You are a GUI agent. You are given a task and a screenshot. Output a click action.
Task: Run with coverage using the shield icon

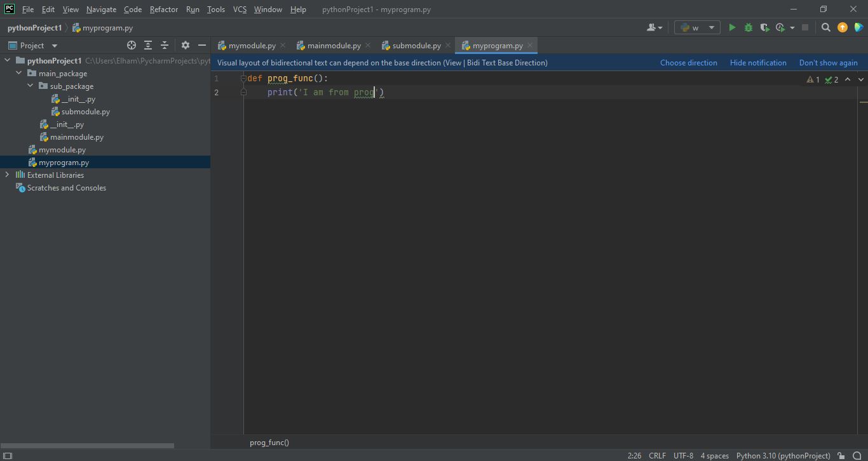(x=764, y=27)
